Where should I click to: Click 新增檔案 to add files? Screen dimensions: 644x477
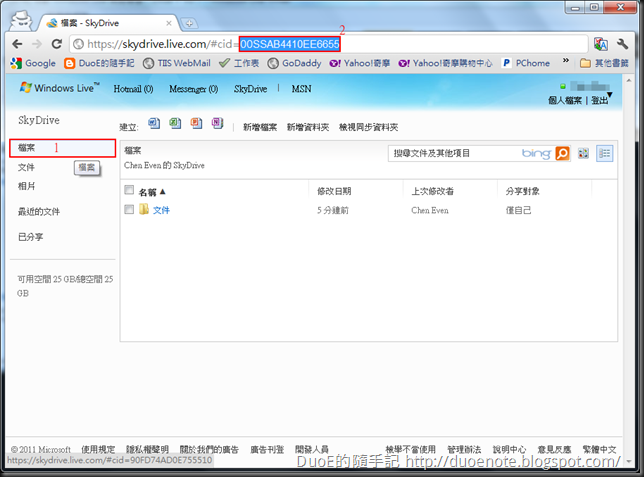click(x=260, y=127)
